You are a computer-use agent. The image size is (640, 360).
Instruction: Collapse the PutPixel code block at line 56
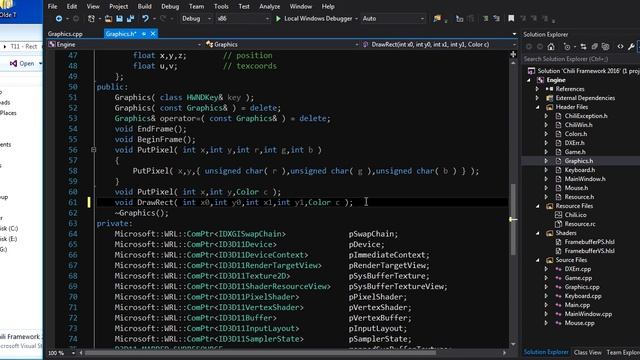[x=93, y=150]
